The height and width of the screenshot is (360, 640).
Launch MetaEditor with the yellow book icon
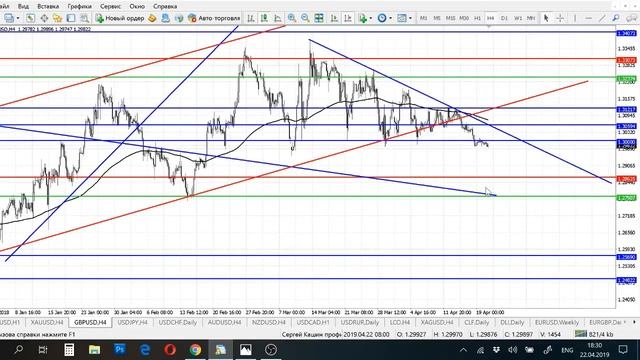pos(152,18)
